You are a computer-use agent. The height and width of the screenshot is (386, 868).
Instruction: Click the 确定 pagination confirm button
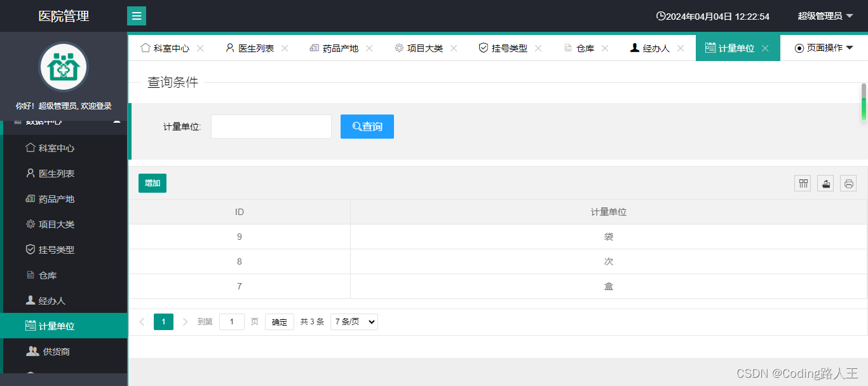click(280, 322)
